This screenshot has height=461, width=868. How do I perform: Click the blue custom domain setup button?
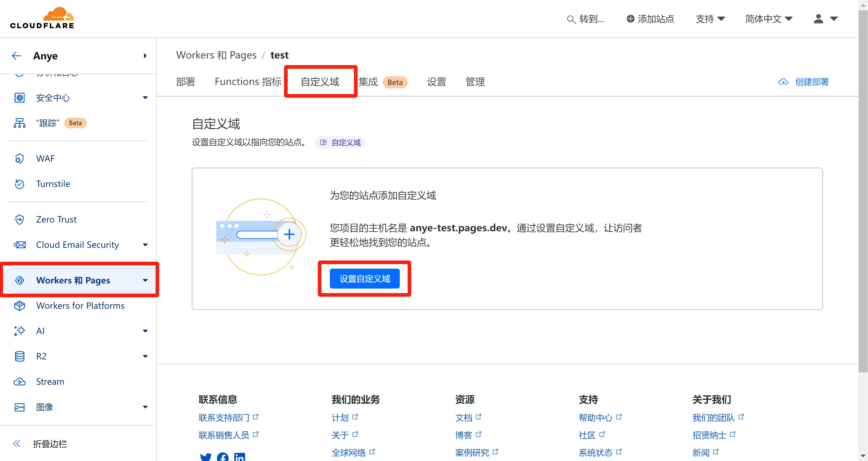pyautogui.click(x=365, y=279)
